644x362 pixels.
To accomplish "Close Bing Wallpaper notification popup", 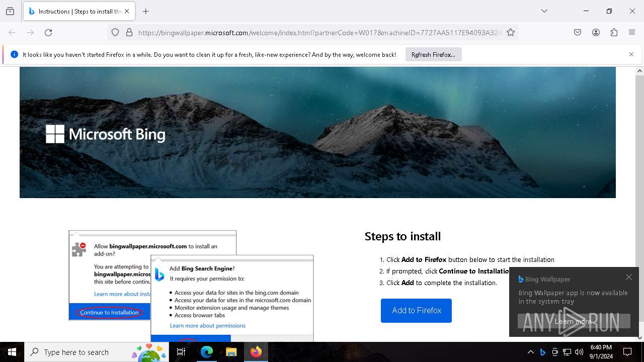I will pos(629,277).
